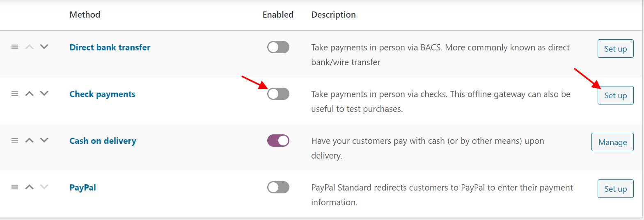Image resolution: width=644 pixels, height=220 pixels.
Task: Click Manage for Cash on delivery
Action: click(x=612, y=142)
